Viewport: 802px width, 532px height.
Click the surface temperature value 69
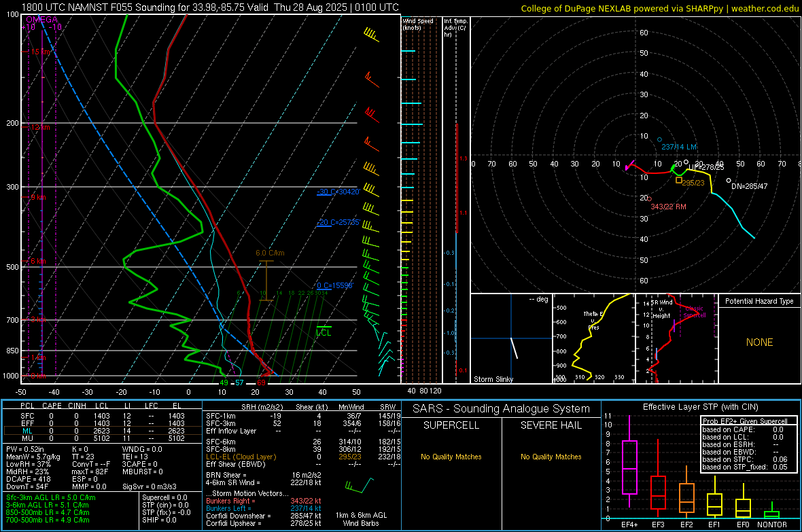(x=262, y=383)
